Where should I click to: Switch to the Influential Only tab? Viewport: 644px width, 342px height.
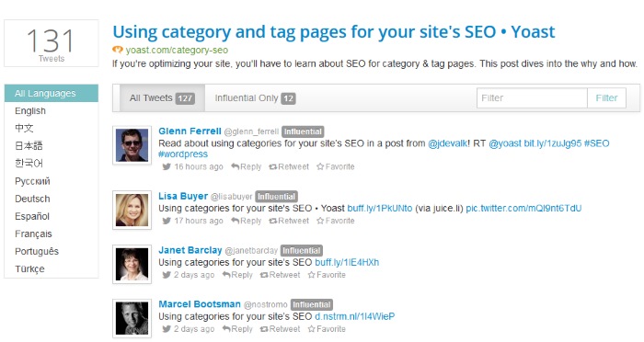click(x=255, y=98)
